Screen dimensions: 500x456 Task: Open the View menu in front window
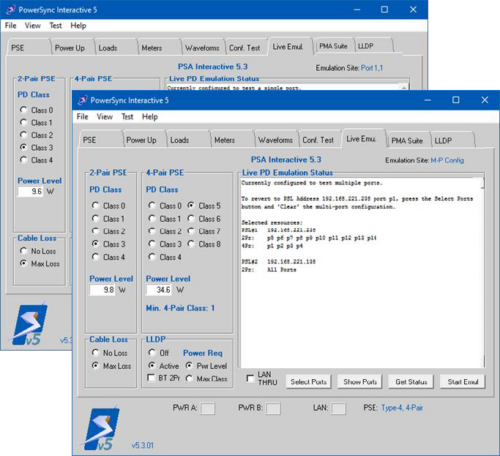pos(105,116)
